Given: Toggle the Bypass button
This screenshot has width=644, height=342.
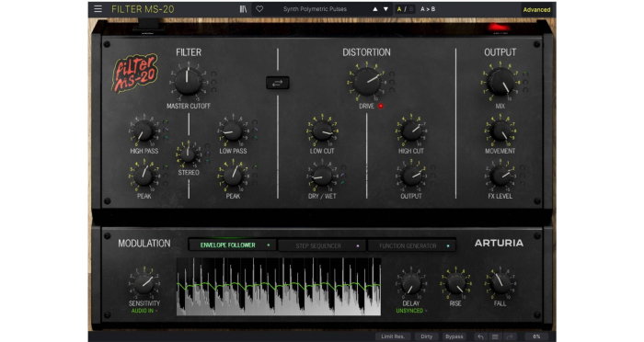Looking at the screenshot, I should point(454,336).
